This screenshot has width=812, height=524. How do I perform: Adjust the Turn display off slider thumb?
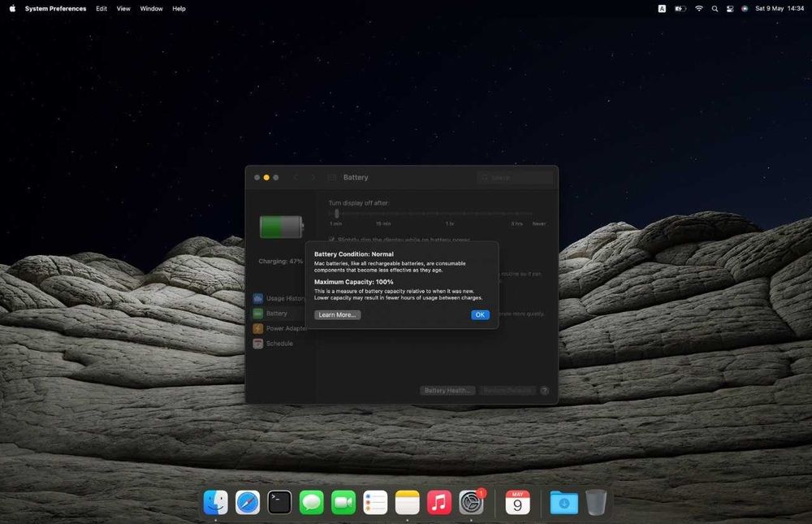point(337,214)
